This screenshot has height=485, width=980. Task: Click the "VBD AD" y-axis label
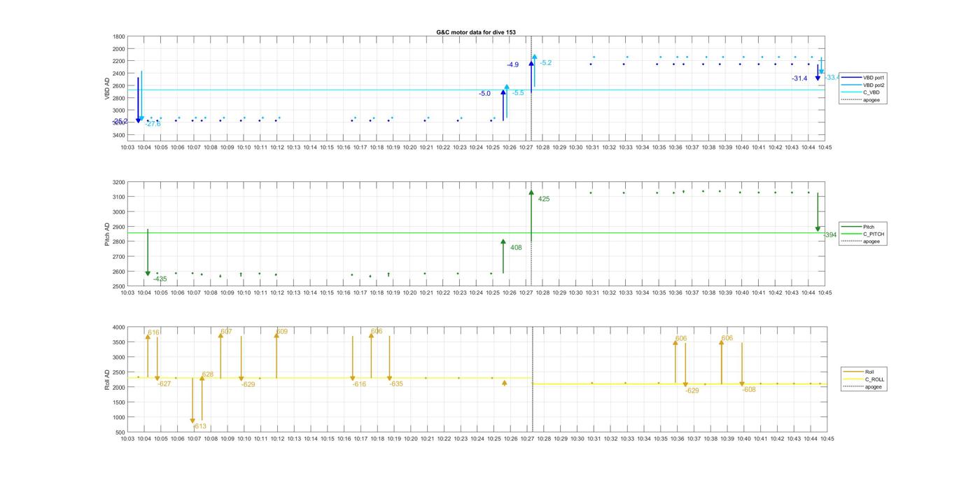click(107, 88)
